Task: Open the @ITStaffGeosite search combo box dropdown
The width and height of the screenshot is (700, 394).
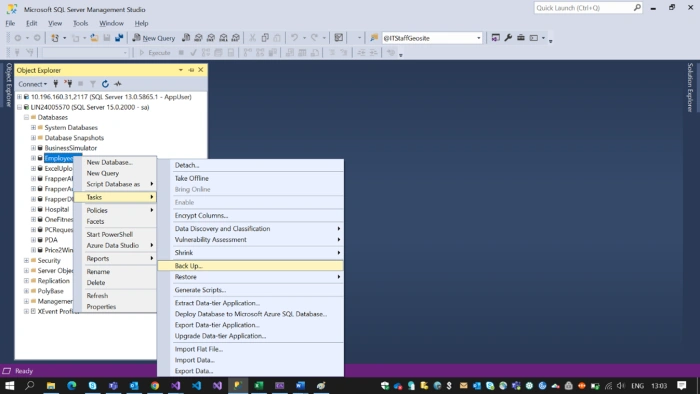Action: (479, 38)
